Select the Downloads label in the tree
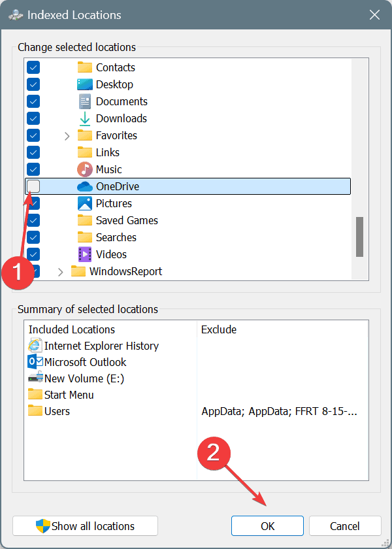 tap(122, 118)
